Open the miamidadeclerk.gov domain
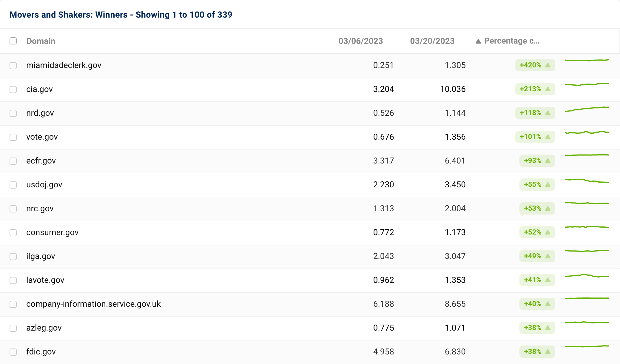620x364 pixels. pyautogui.click(x=64, y=65)
